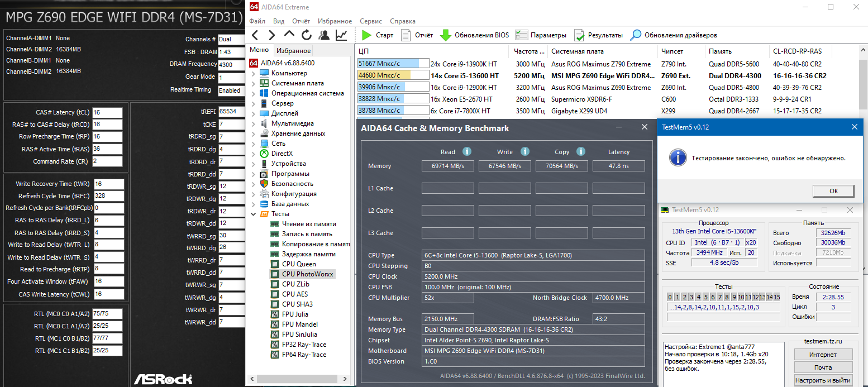This screenshot has height=387, width=868.
Task: Show info about Copy benchmark
Action: [581, 151]
